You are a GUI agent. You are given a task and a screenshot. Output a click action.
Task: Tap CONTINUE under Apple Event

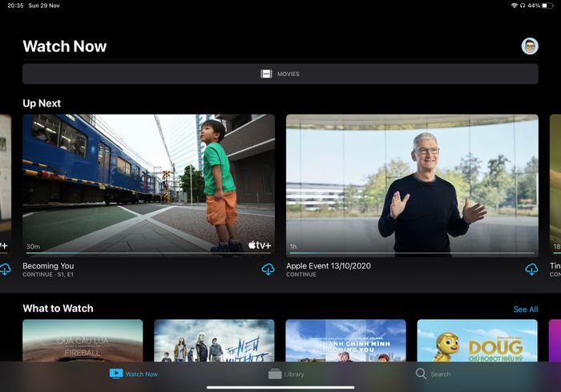click(301, 275)
